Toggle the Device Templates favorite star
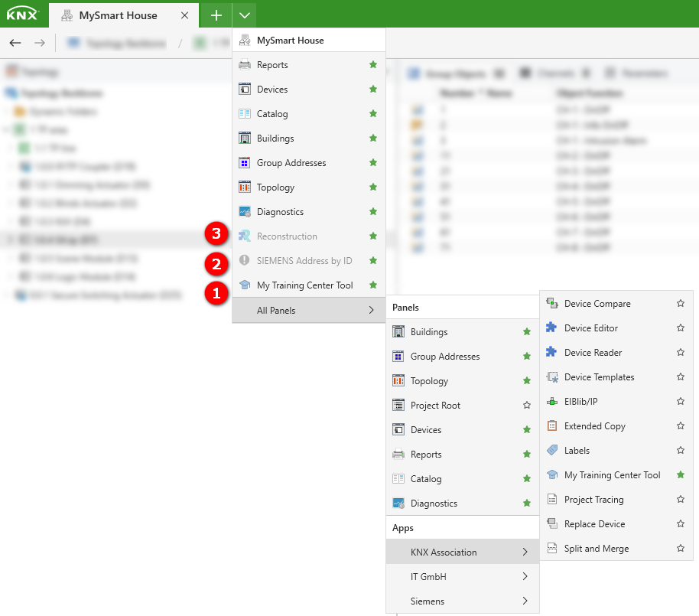The image size is (699, 616). coord(681,377)
